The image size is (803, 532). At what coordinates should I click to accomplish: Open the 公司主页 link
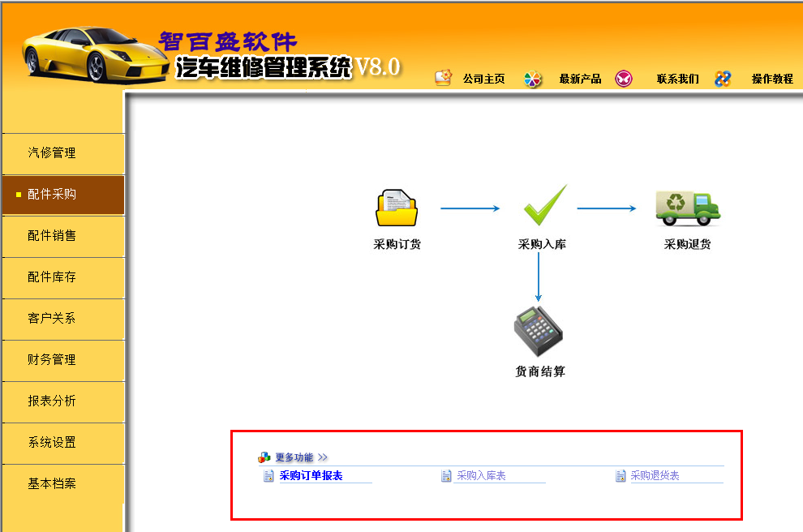[484, 79]
